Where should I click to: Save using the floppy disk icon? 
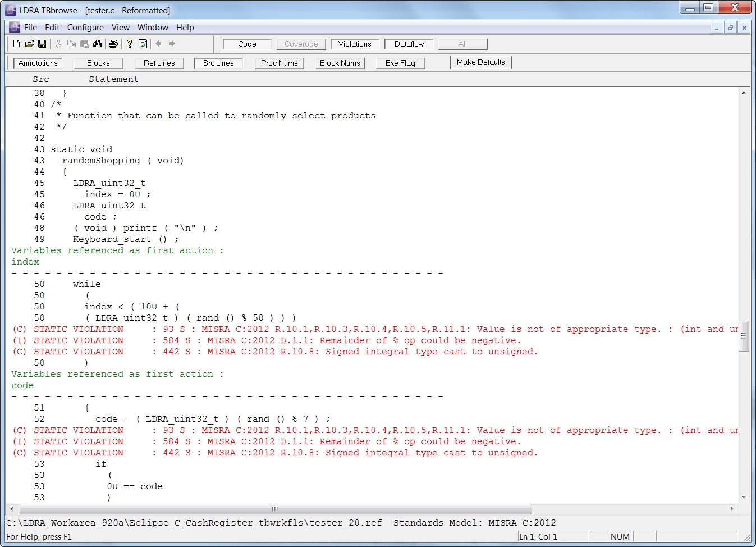(x=42, y=44)
